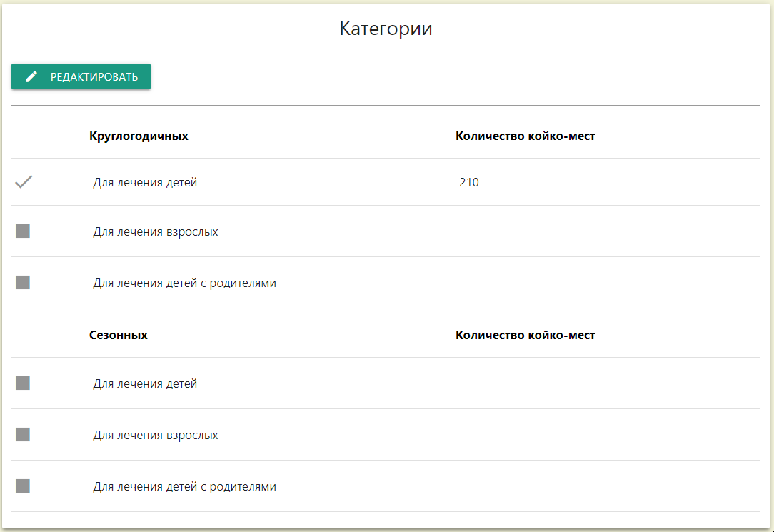The height and width of the screenshot is (532, 774).
Task: Click bed count value 210
Action: (x=469, y=182)
